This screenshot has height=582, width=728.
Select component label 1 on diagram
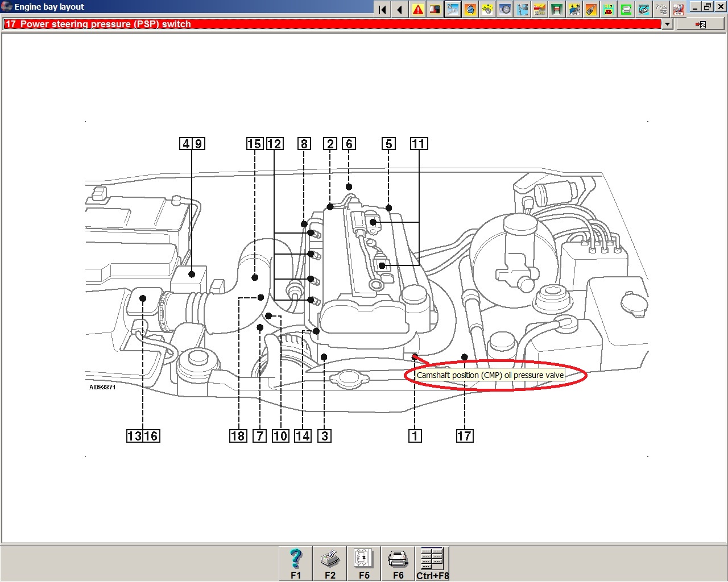pos(415,436)
